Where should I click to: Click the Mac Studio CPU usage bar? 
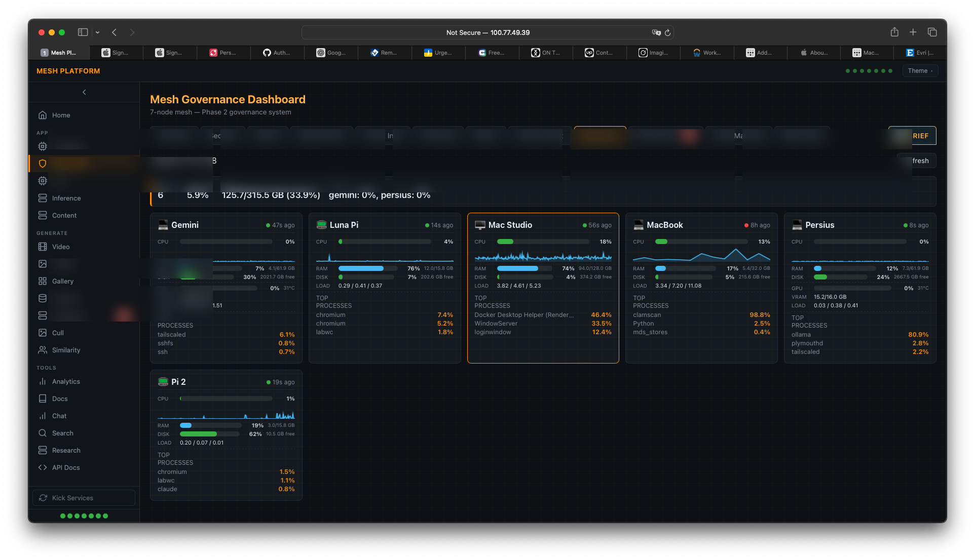pyautogui.click(x=542, y=242)
